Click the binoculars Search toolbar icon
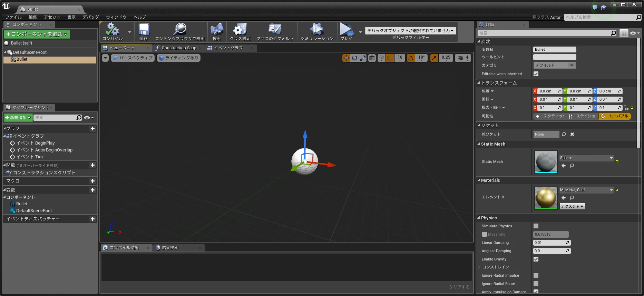This screenshot has width=644, height=296. [217, 29]
